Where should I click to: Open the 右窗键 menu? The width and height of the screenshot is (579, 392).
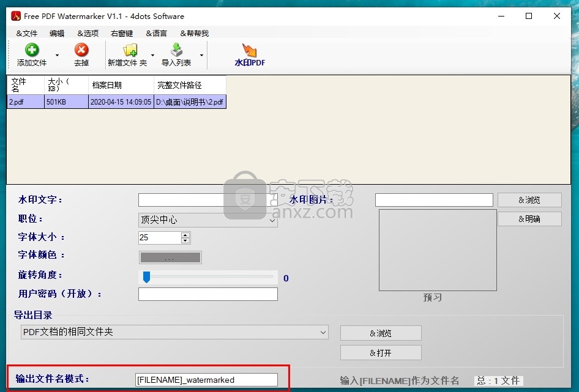[x=122, y=33]
